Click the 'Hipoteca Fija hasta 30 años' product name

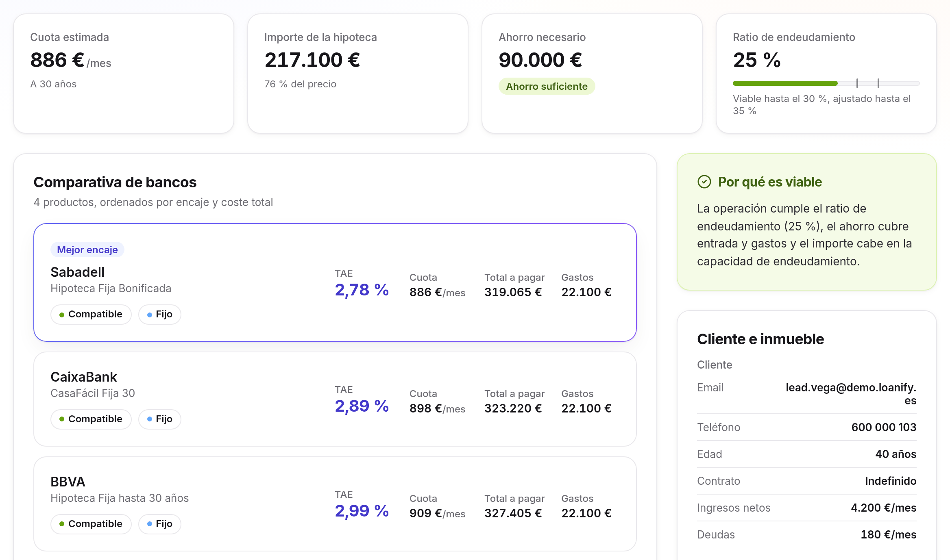tap(120, 498)
